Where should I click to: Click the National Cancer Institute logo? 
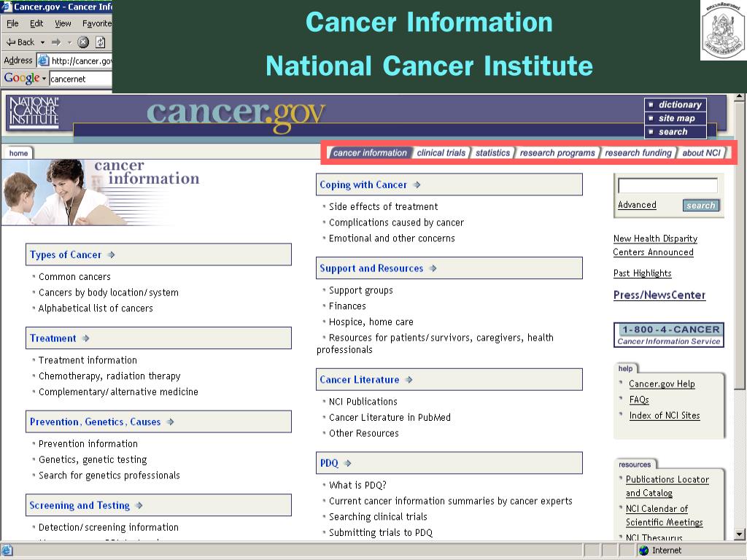(x=34, y=112)
